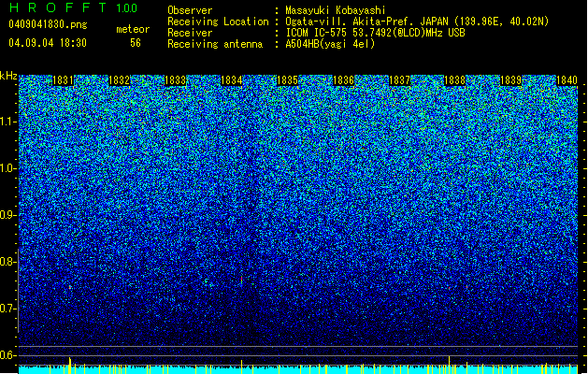
Task: Click the Receiving antenna label
Action: point(215,44)
